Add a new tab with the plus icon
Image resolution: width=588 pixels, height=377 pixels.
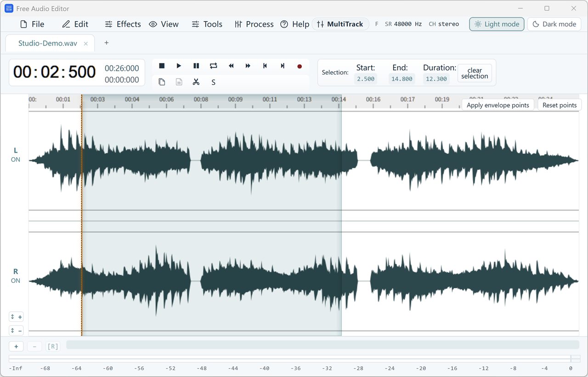point(107,43)
